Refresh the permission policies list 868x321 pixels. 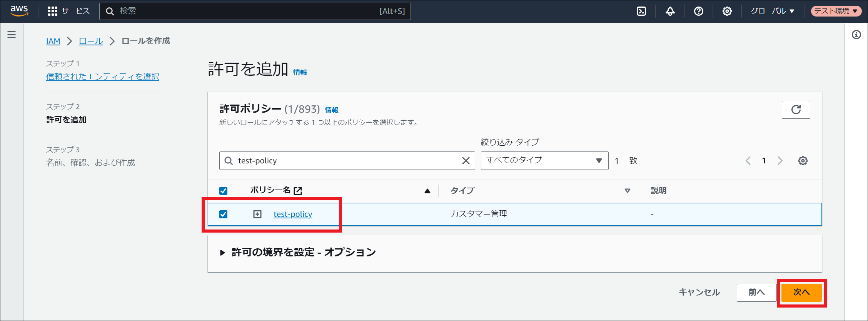[x=796, y=110]
